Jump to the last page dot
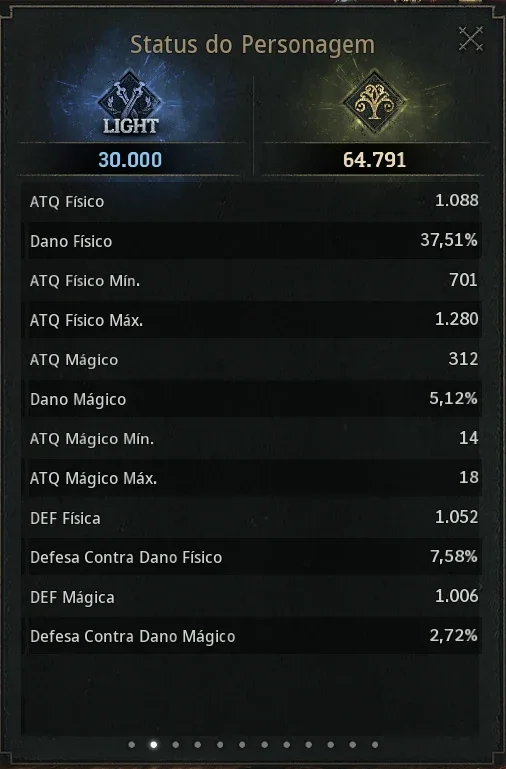Image resolution: width=506 pixels, height=769 pixels. pos(375,744)
